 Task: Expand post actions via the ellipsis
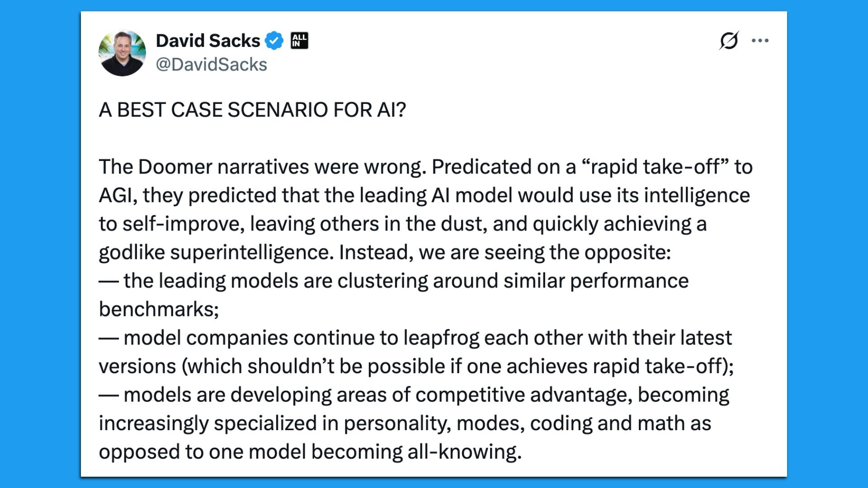(759, 40)
